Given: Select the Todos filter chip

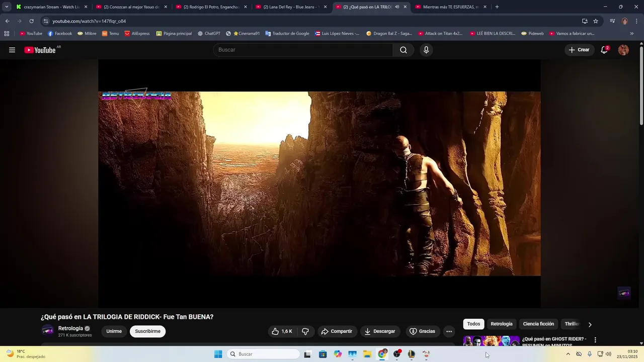Looking at the screenshot, I should coord(473,324).
